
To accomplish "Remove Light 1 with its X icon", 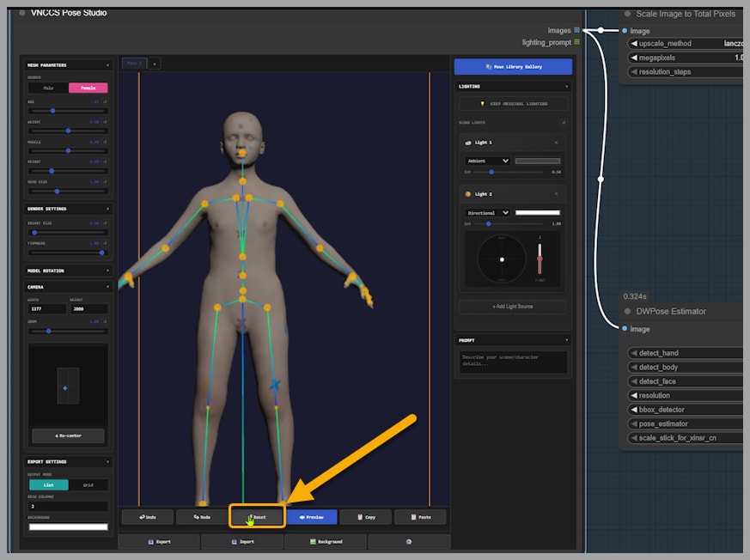I will tap(556, 143).
